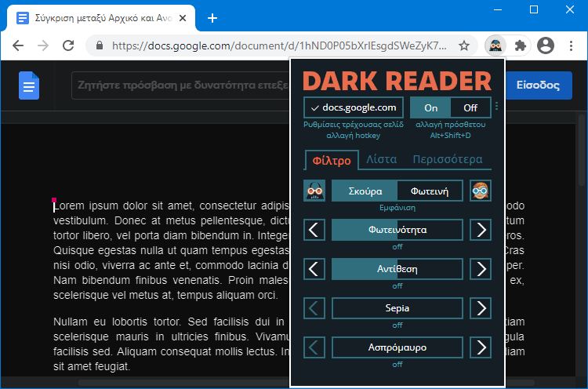Image resolution: width=588 pixels, height=389 pixels.
Task: Open a new browser tab
Action: pyautogui.click(x=212, y=18)
